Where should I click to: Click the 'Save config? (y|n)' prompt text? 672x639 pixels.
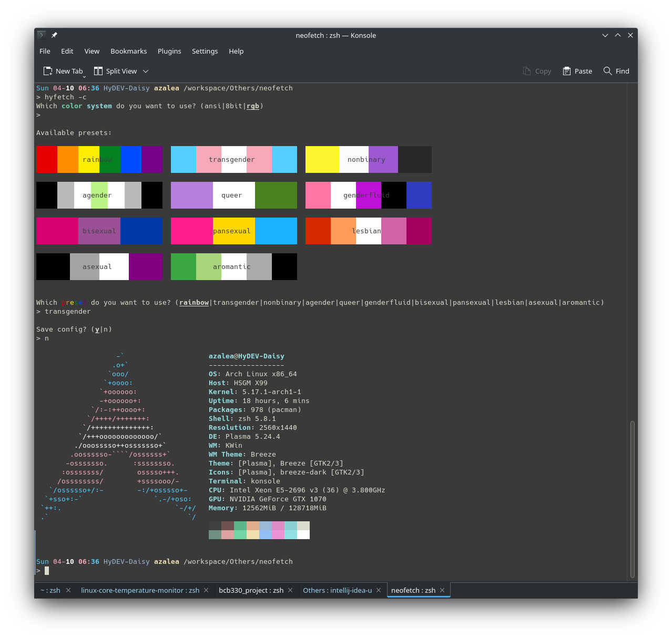(74, 329)
